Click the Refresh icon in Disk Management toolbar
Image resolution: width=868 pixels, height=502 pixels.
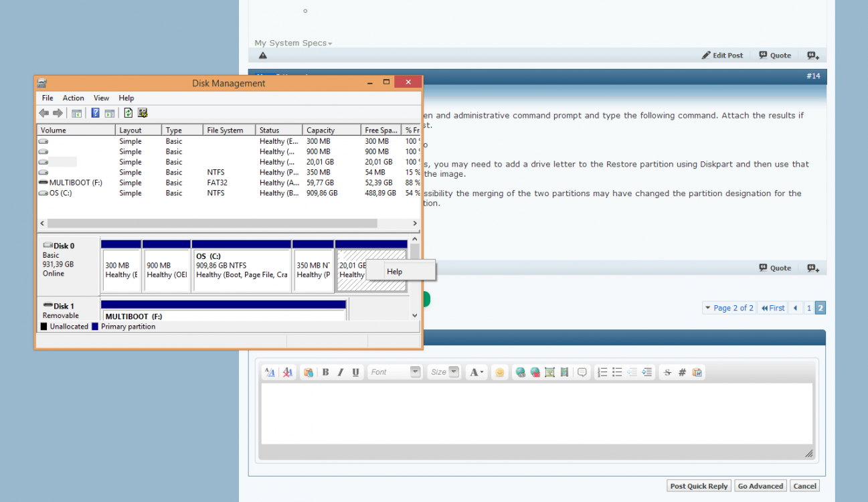pos(128,113)
